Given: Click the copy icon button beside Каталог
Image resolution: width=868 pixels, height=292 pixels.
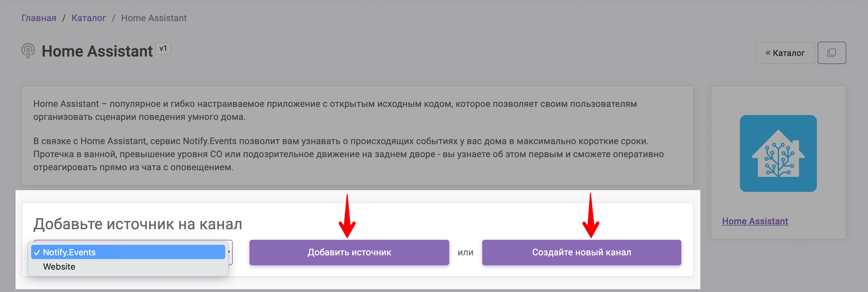Looking at the screenshot, I should [x=832, y=53].
